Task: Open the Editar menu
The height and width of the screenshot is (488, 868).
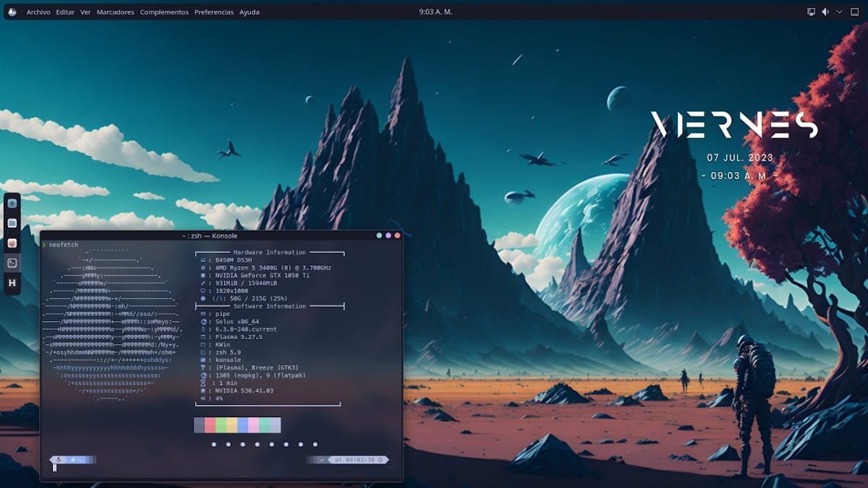Action: (x=65, y=12)
